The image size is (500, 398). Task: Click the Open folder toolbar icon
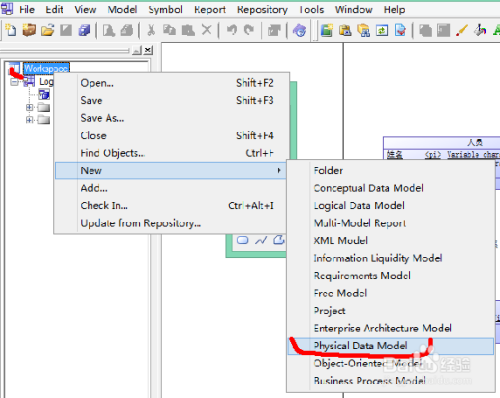pos(48,30)
